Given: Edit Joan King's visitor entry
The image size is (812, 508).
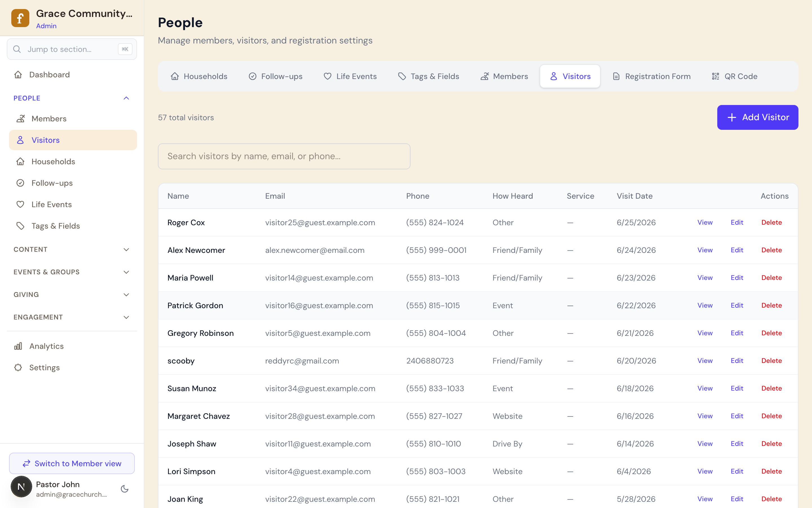Looking at the screenshot, I should [737, 499].
